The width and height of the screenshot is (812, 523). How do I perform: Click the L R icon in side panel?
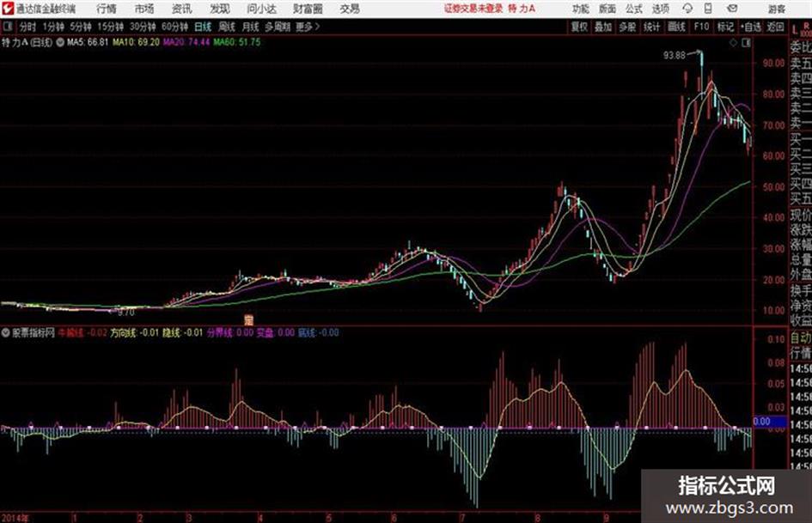801,28
